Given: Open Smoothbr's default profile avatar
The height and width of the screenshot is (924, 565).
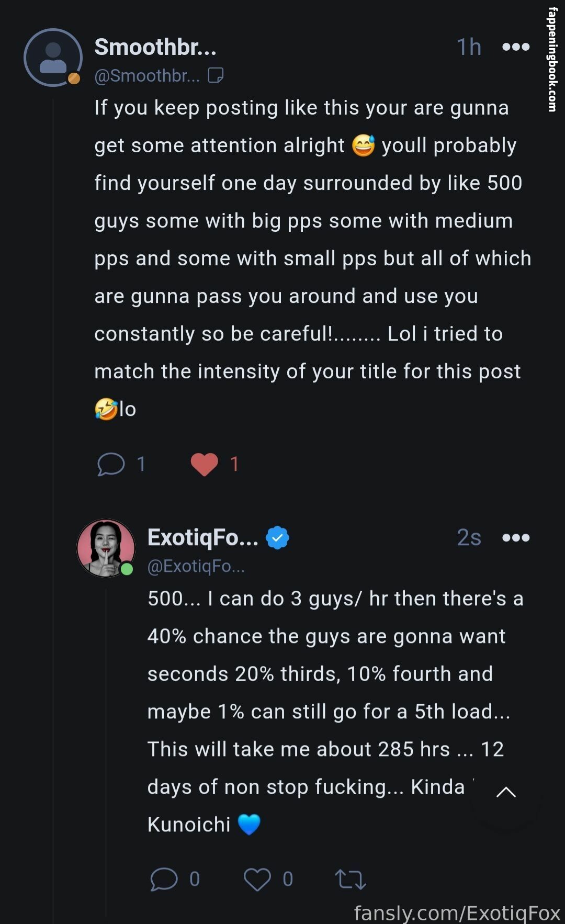Looking at the screenshot, I should tap(53, 58).
